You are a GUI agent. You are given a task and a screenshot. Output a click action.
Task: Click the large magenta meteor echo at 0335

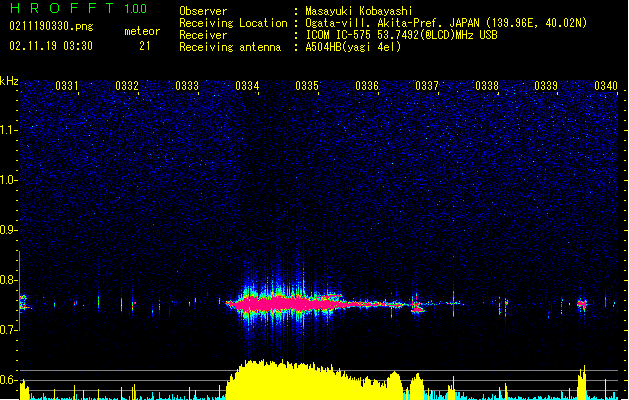[287, 304]
